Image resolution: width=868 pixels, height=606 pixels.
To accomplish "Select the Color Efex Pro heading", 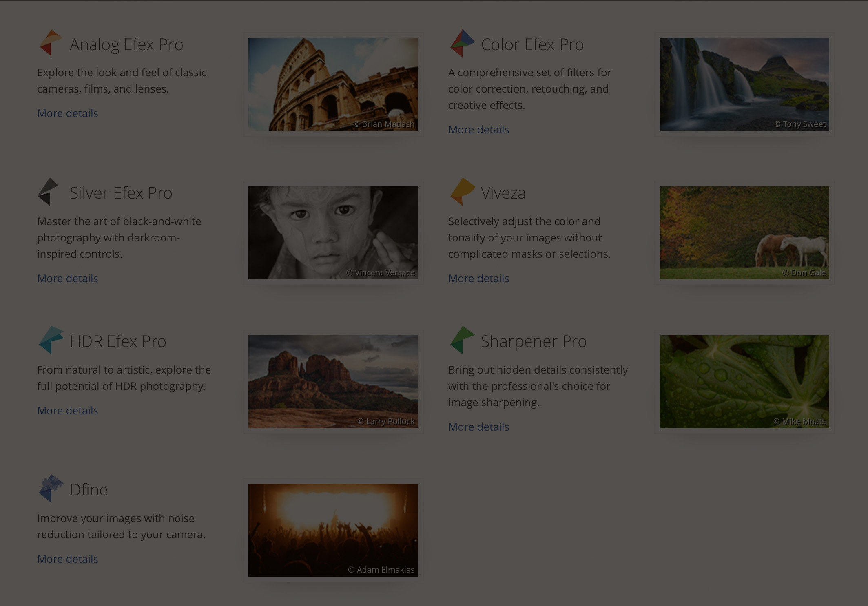I will (x=532, y=44).
